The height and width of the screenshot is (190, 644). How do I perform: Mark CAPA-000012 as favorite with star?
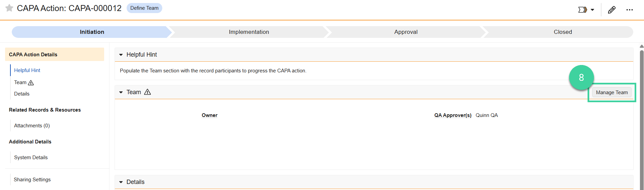[9, 8]
